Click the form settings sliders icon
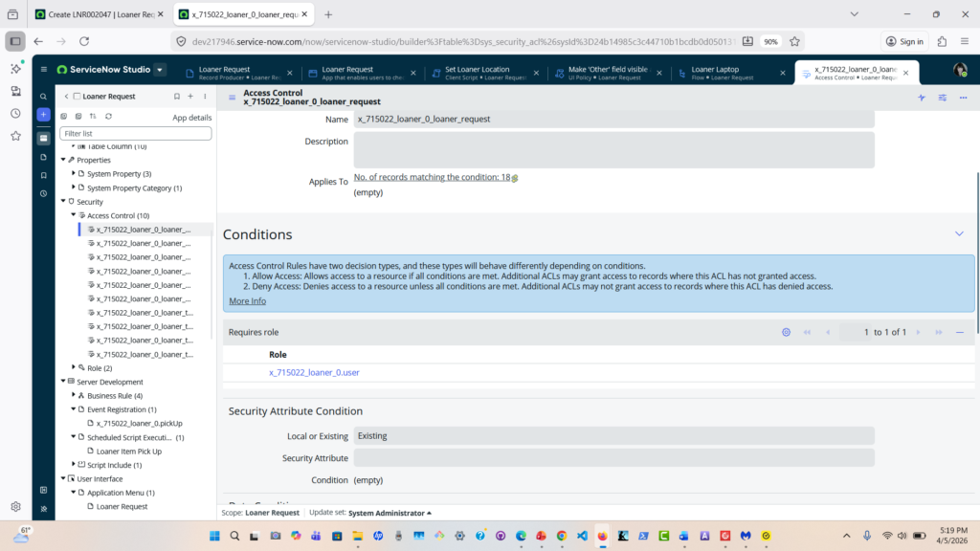 (942, 98)
